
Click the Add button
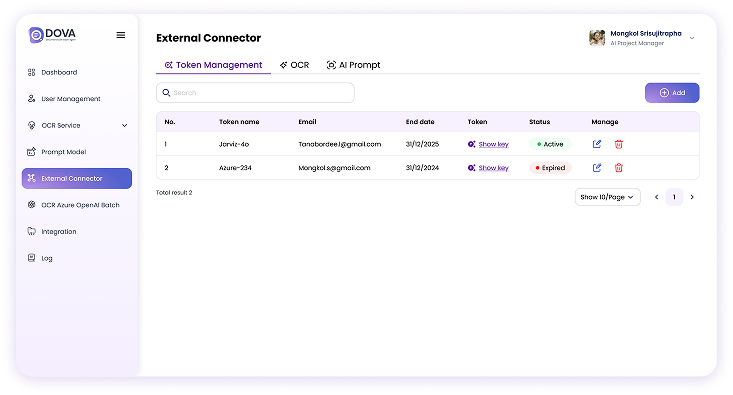pyautogui.click(x=672, y=93)
